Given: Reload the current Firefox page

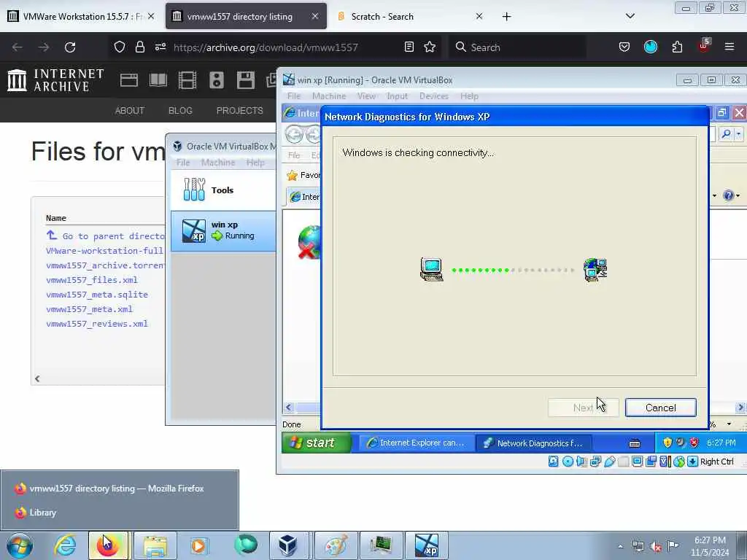Looking at the screenshot, I should coord(70,47).
